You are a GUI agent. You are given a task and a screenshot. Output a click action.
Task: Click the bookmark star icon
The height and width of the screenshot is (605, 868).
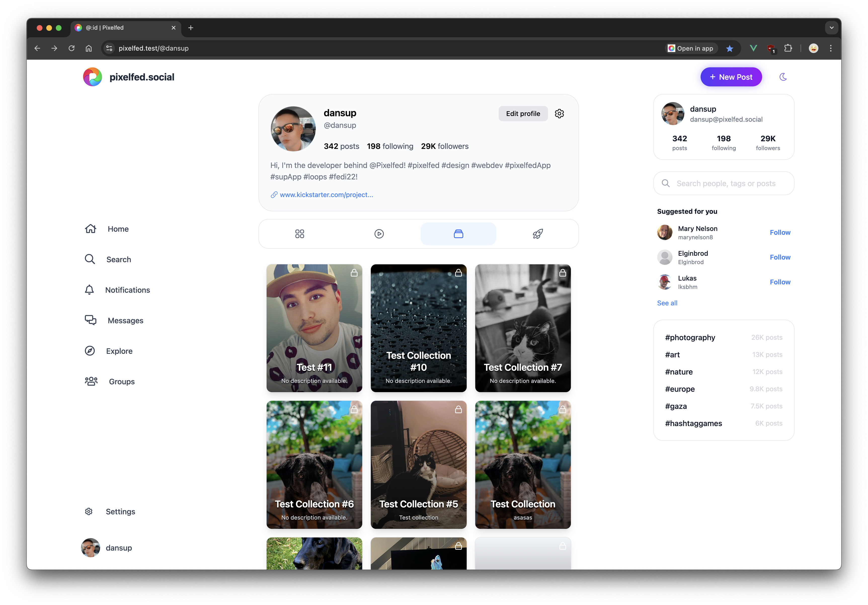click(x=730, y=48)
